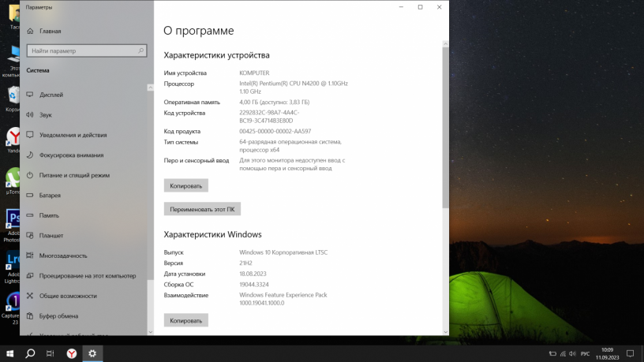This screenshot has height=362, width=644.
Task: Copy Windows specifications with lower Копировать button
Action: [x=186, y=320]
